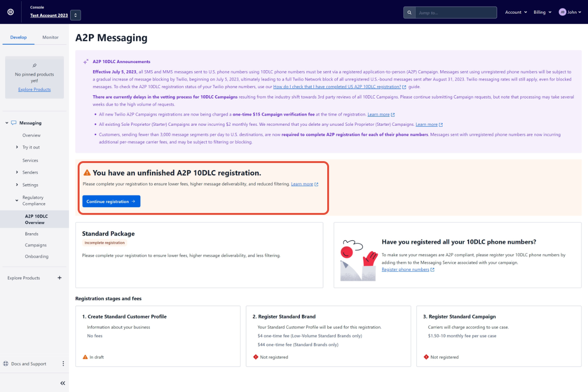Expand the Try it out section
The image size is (588, 392).
point(17,147)
